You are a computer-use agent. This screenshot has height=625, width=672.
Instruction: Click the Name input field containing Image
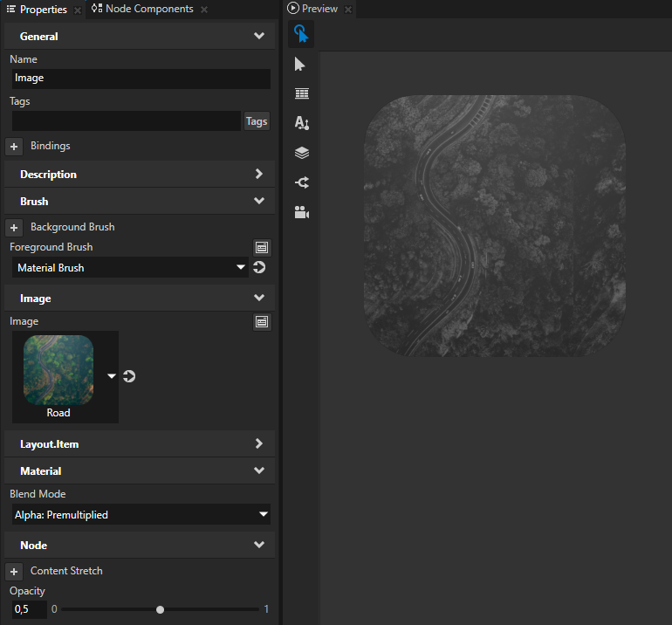(x=140, y=79)
